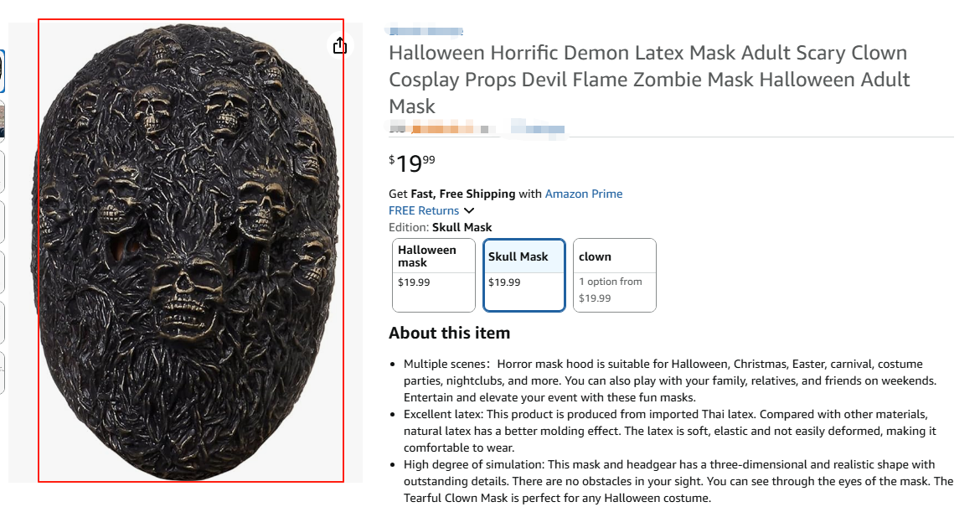
Task: Select the first highlighted image thumbnail
Action: click(2, 71)
